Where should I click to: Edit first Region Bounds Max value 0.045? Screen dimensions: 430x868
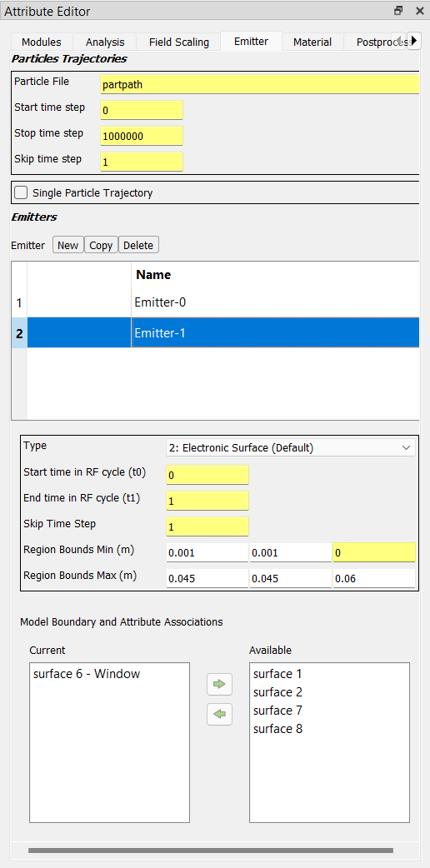(207, 578)
